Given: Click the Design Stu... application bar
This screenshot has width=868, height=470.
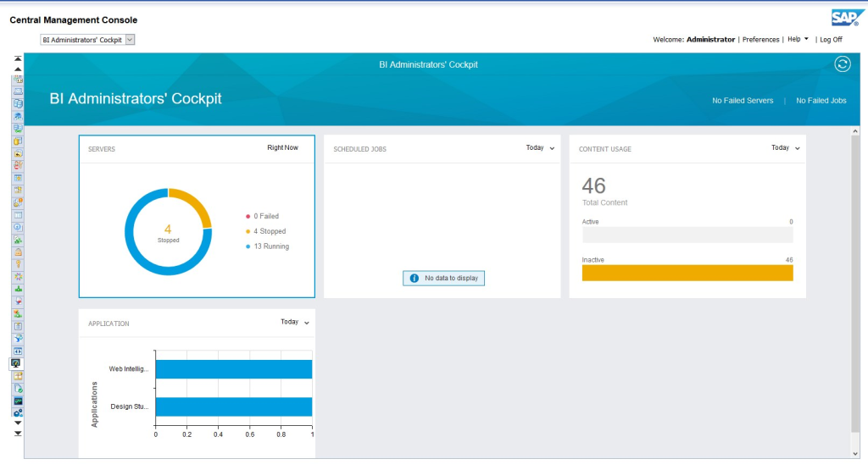Looking at the screenshot, I should pos(234,406).
